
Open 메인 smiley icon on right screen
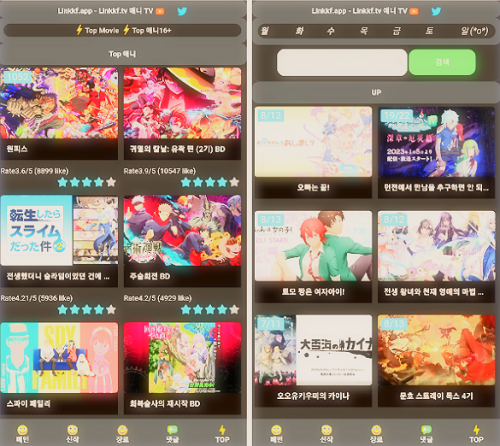pos(276,430)
